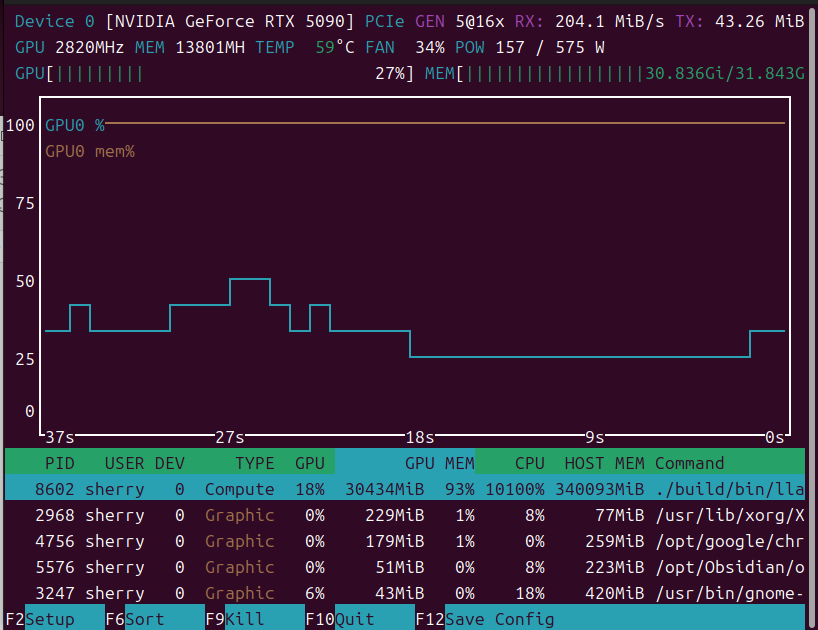Click the 9s marker on time axis

pyautogui.click(x=594, y=437)
